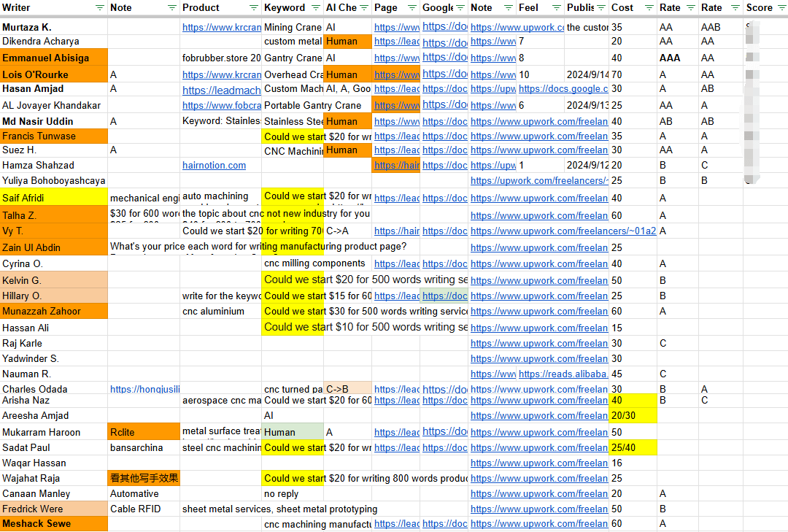Select the 'no reply' cell in Canaan Manley row
This screenshot has height=532, width=788.
[293, 494]
